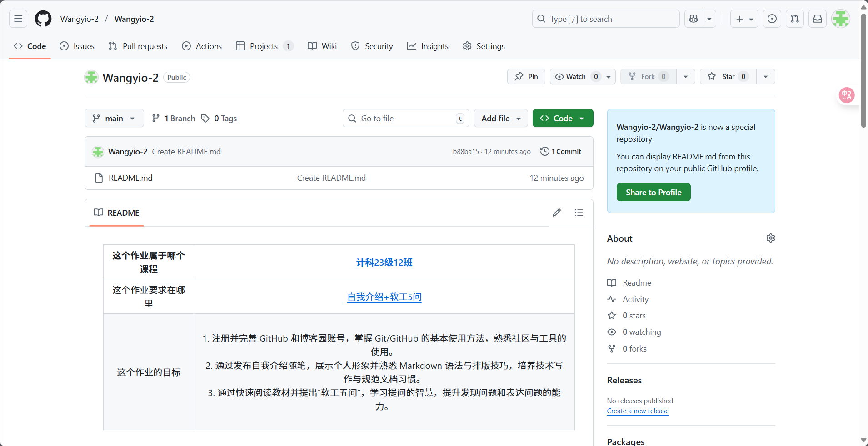The height and width of the screenshot is (446, 868).
Task: Open the 计科23级12班 link
Action: 384,263
